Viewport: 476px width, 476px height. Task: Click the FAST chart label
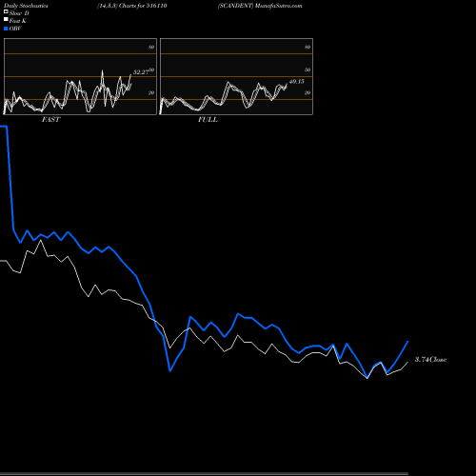50,120
